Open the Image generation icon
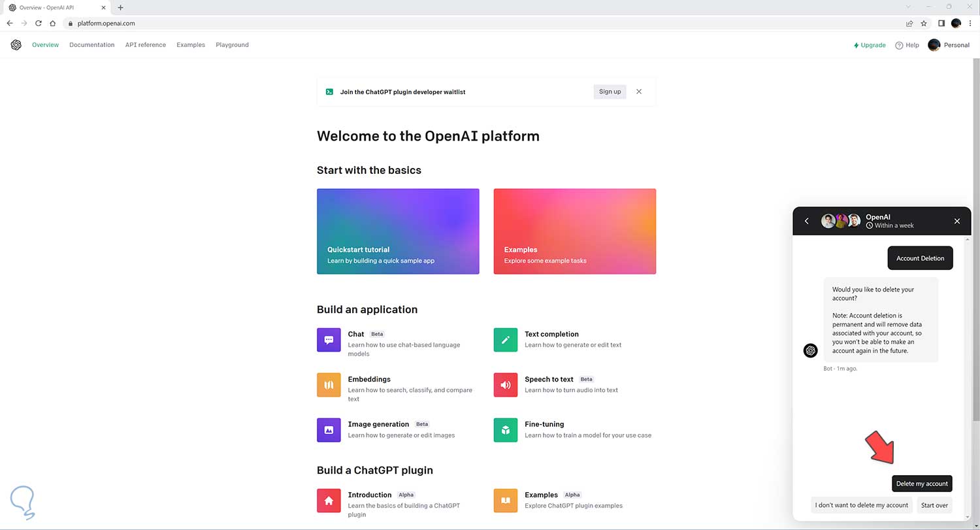This screenshot has width=980, height=530. 329,430
